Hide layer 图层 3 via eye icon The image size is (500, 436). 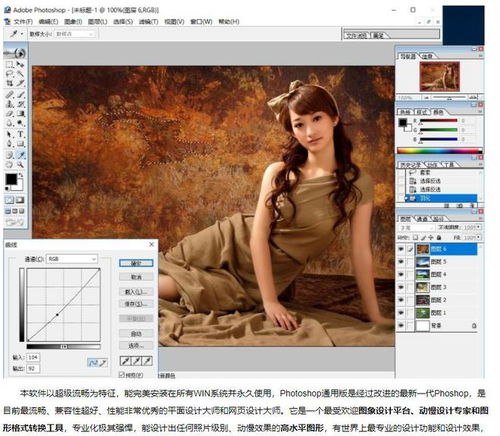point(401,287)
